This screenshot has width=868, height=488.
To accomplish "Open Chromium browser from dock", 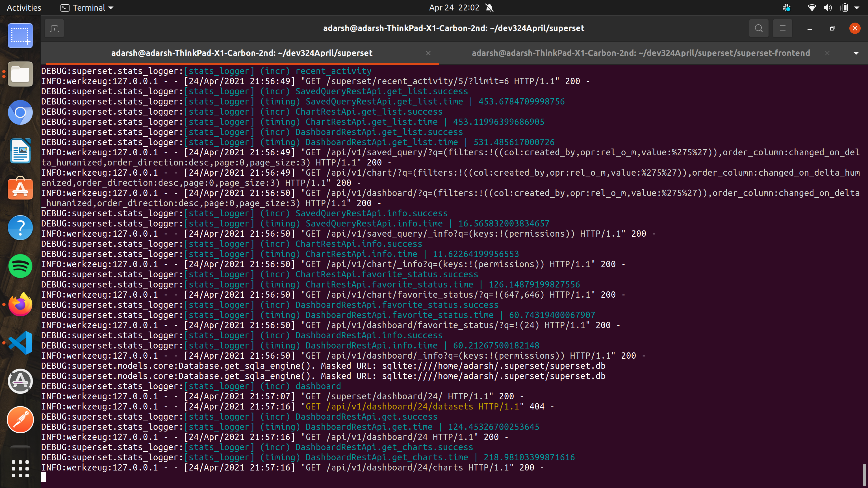I will click(x=20, y=112).
